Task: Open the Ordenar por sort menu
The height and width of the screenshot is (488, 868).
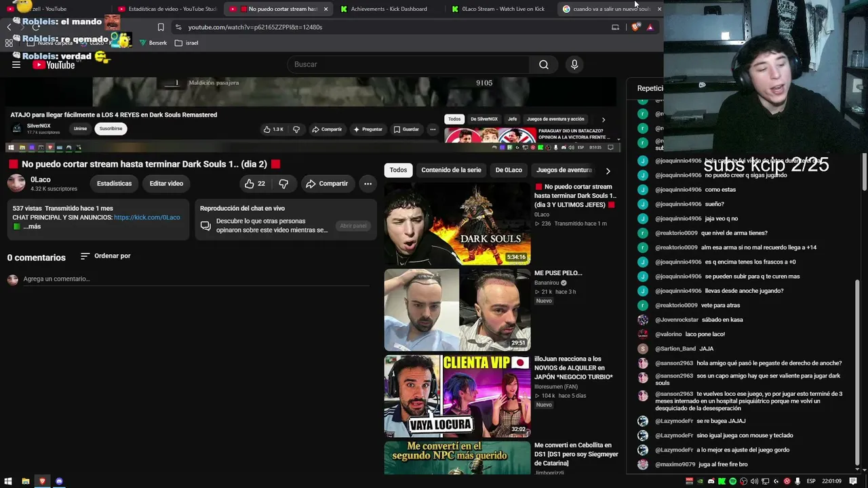Action: [x=105, y=256]
